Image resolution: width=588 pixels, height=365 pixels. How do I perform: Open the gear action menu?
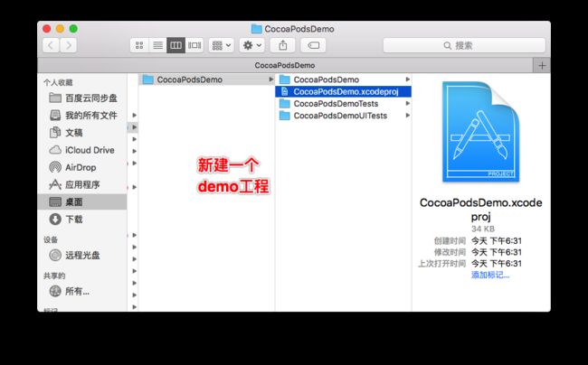[x=252, y=46]
